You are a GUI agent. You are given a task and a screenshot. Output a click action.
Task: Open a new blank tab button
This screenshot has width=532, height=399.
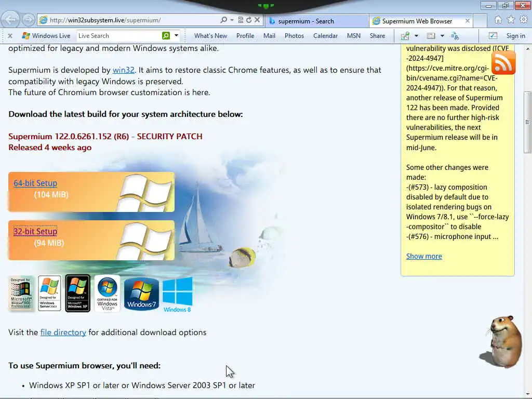point(480,21)
